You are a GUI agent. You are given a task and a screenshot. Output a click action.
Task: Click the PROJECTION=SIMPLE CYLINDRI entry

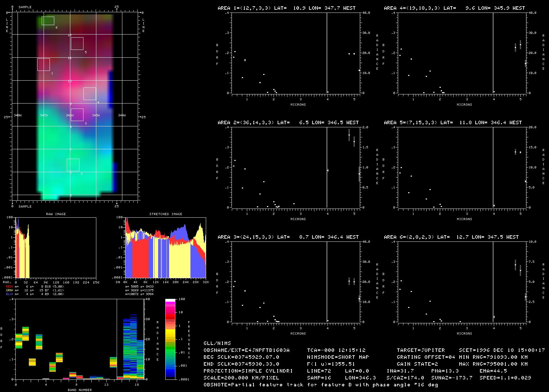(248, 371)
